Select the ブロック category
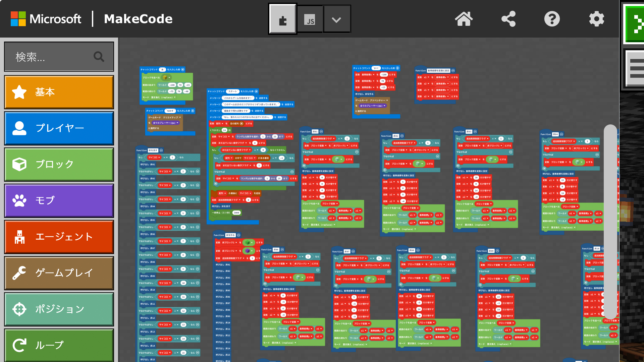The image size is (644, 362). pyautogui.click(x=59, y=164)
